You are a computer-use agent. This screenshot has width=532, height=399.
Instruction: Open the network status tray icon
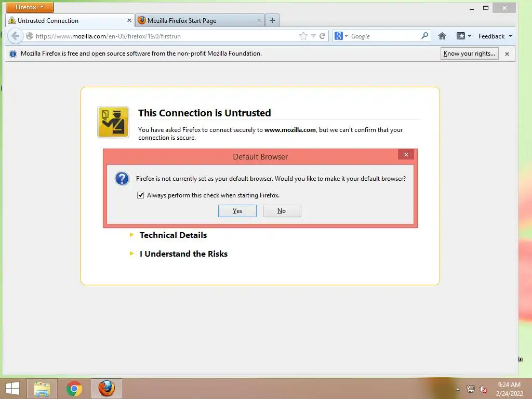(471, 389)
